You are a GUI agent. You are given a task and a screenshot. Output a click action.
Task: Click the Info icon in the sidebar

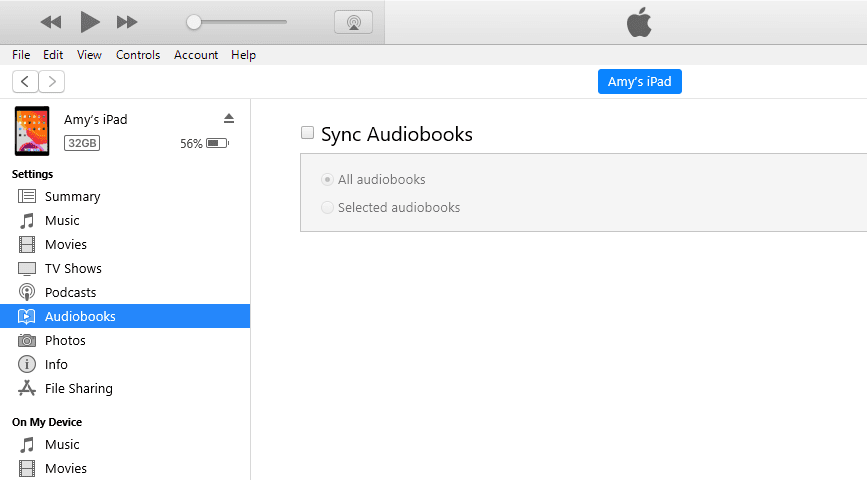point(27,364)
